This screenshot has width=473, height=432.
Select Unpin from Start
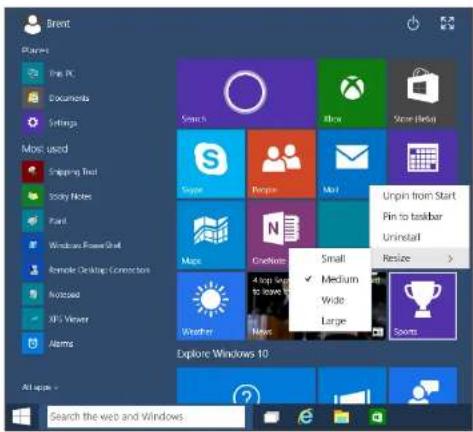pyautogui.click(x=419, y=196)
